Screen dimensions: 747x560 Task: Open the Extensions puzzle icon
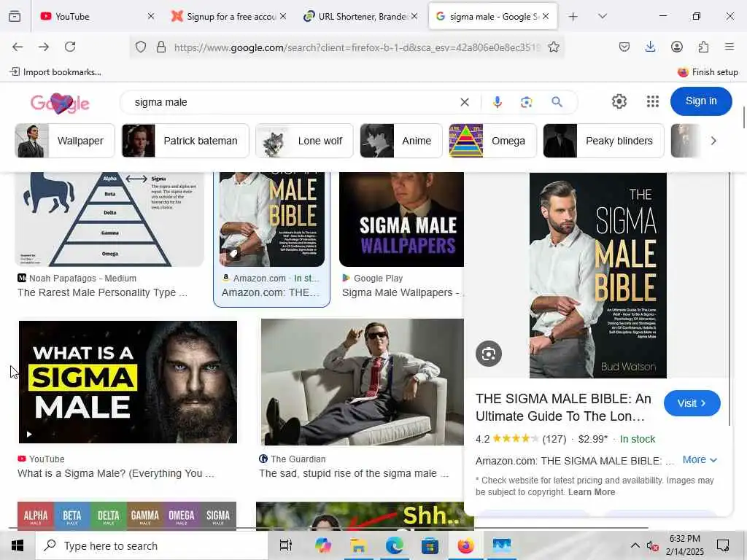[703, 47]
